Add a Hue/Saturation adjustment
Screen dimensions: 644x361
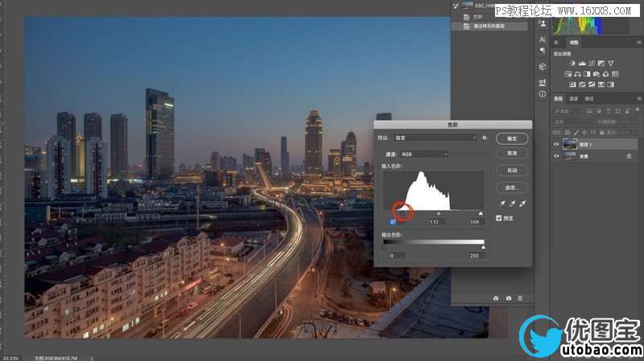pyautogui.click(x=568, y=74)
